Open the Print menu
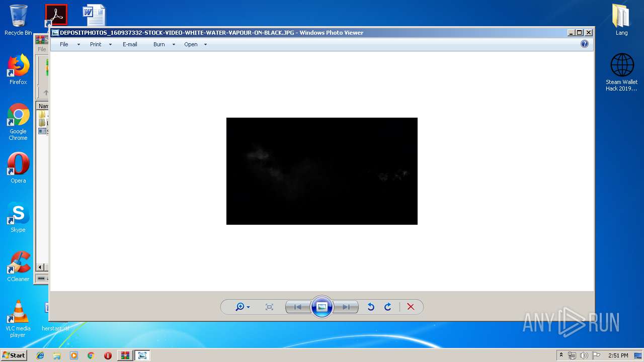Image resolution: width=644 pixels, height=362 pixels. [96, 44]
